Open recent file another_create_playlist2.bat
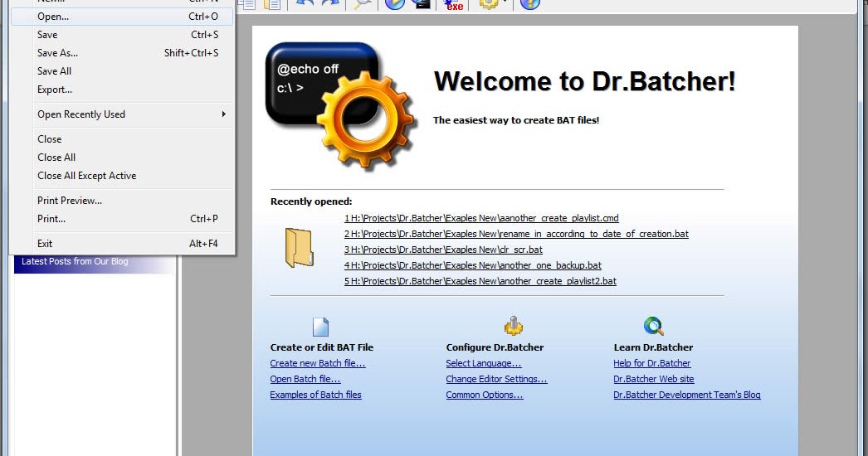The image size is (868, 456). (480, 281)
